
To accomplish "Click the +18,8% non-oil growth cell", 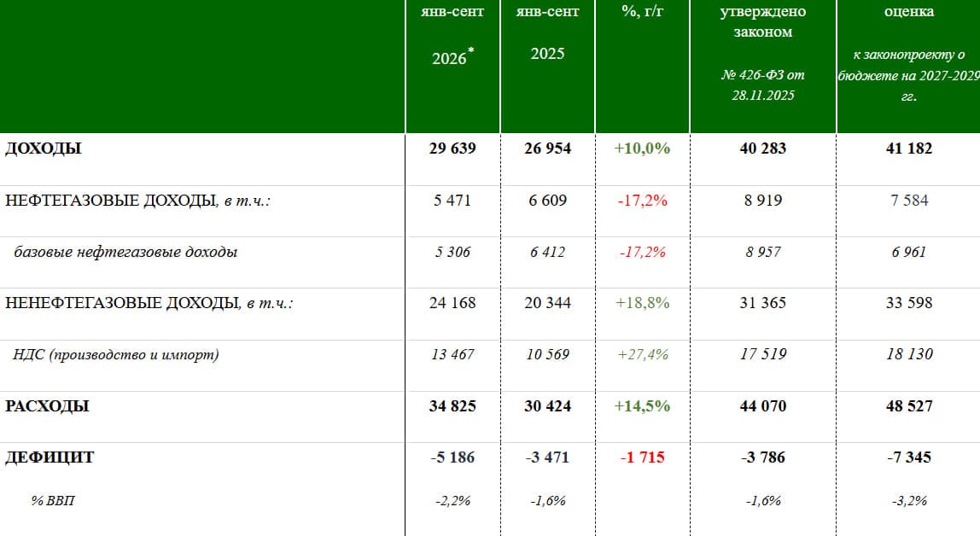I will coord(643,303).
